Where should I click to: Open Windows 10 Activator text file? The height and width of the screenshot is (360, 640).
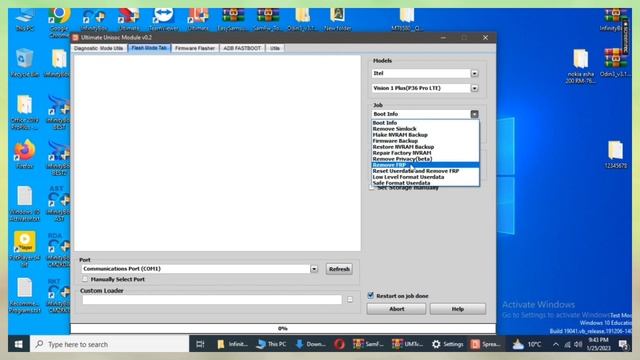pyautogui.click(x=24, y=203)
